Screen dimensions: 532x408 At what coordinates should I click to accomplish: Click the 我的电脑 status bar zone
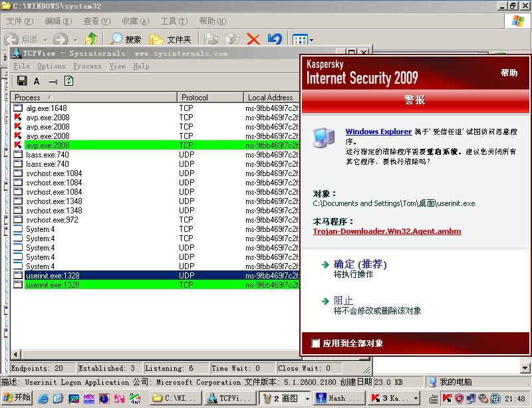tap(477, 382)
